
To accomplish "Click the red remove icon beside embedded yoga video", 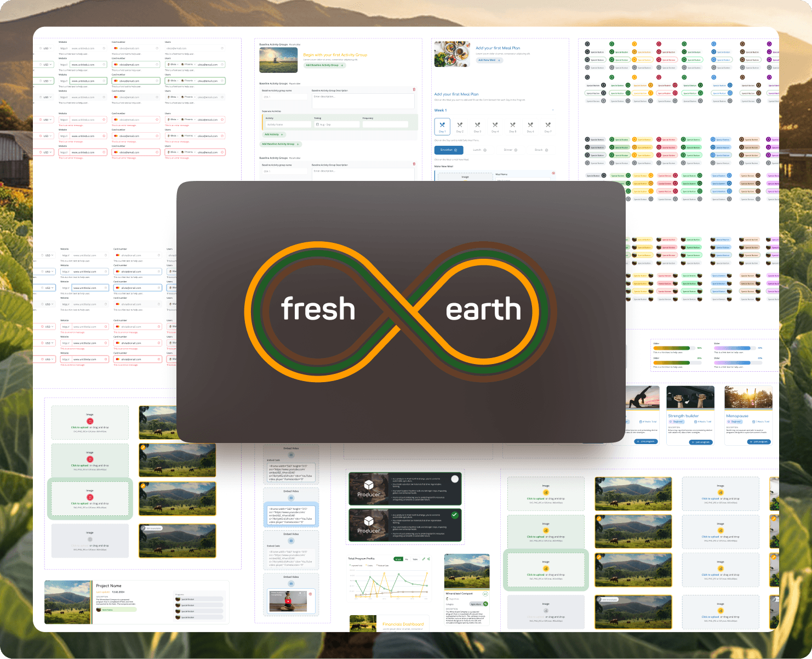I will pos(311,594).
